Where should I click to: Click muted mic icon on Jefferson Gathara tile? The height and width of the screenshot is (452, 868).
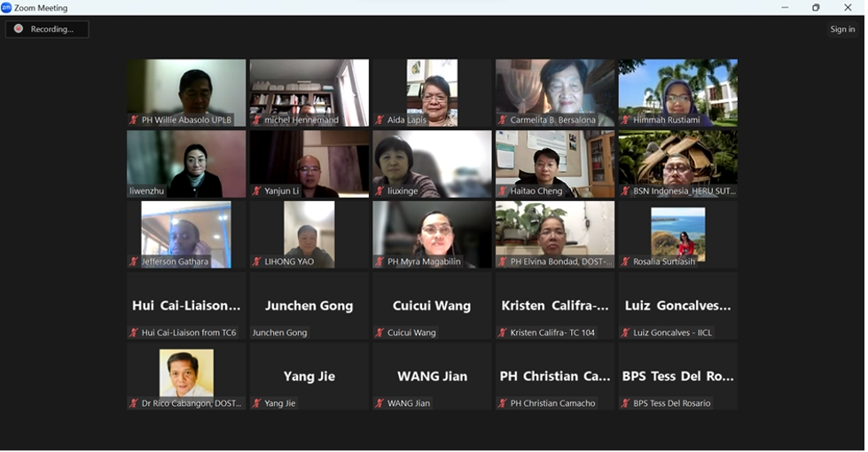pos(134,261)
